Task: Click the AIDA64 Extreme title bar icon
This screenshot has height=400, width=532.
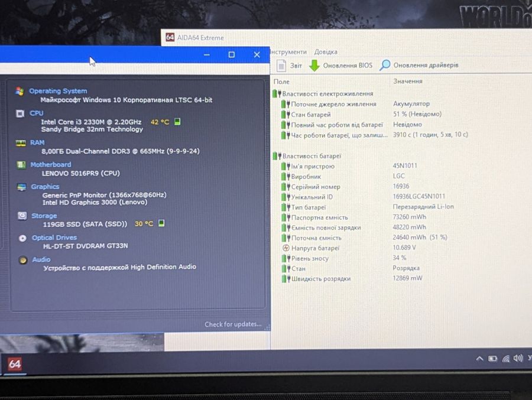Action: point(170,37)
